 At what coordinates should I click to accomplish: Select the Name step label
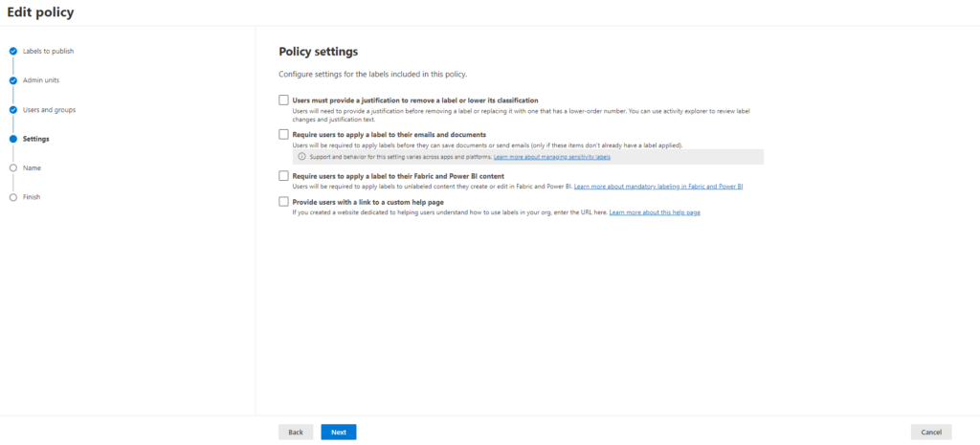[32, 168]
